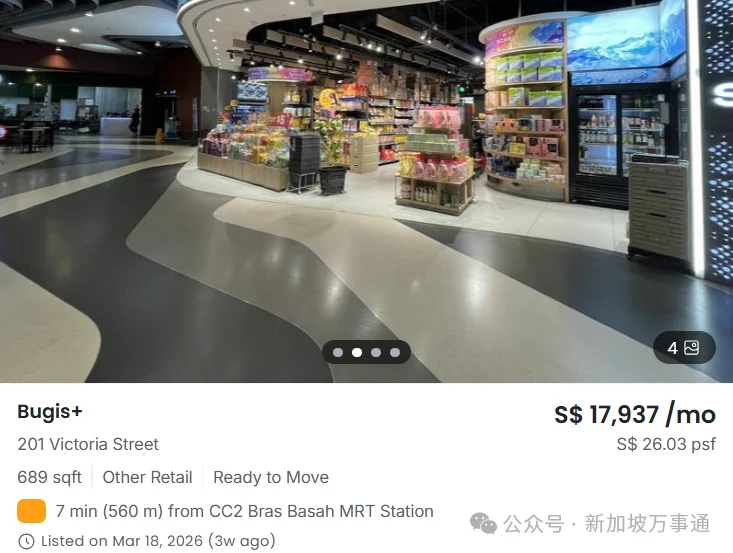Image resolution: width=733 pixels, height=553 pixels.
Task: Click the WeChat logo watermark icon
Action: point(483,523)
